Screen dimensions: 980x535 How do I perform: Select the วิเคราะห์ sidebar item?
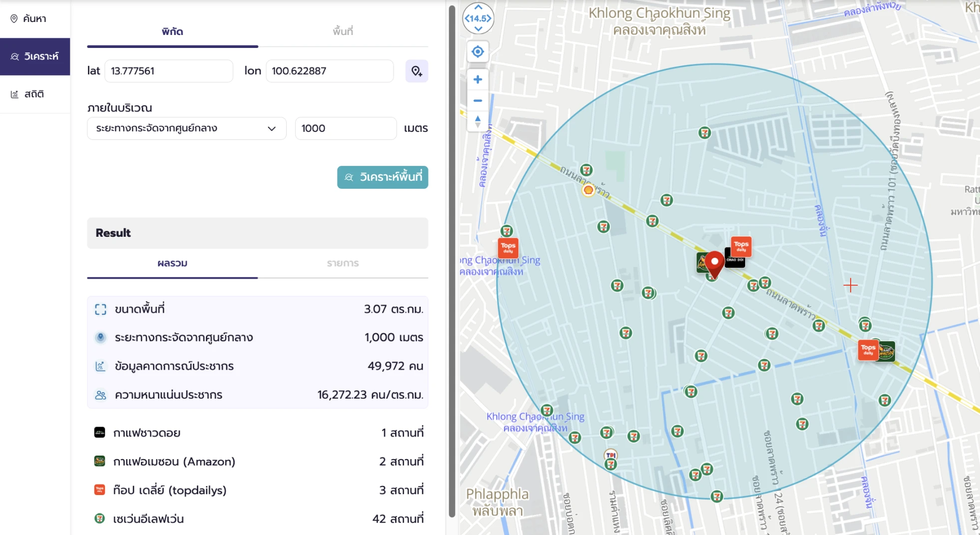35,56
